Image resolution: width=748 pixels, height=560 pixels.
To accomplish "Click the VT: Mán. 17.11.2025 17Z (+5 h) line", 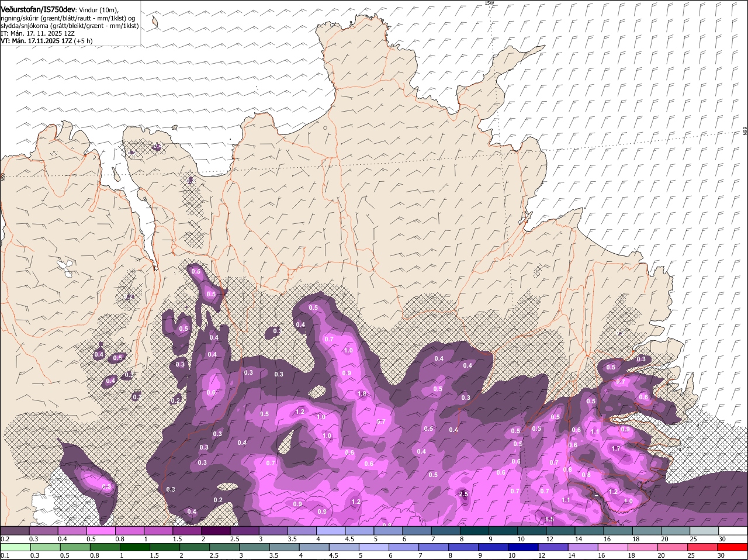I will coord(47,41).
